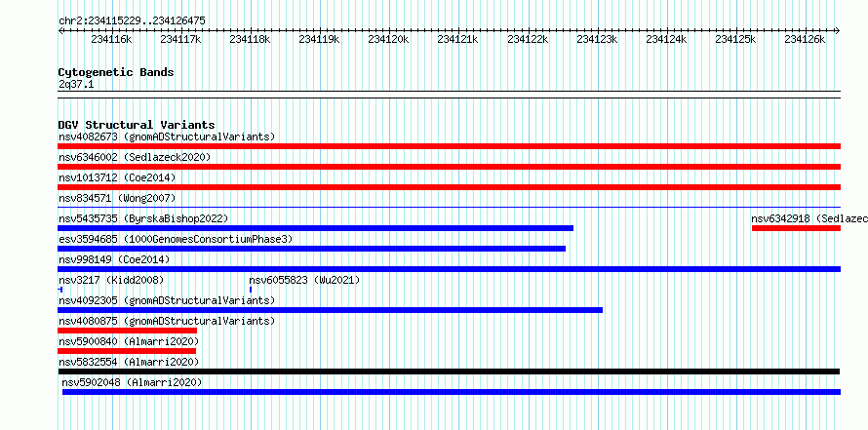Image resolution: width=868 pixels, height=430 pixels.
Task: Click the DGV Structural Variants track title
Action: [137, 125]
